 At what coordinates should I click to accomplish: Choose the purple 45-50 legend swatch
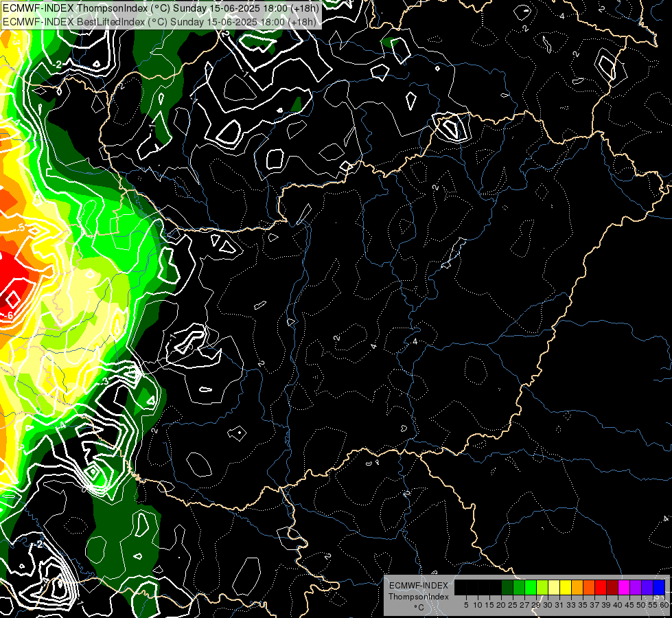[636, 587]
